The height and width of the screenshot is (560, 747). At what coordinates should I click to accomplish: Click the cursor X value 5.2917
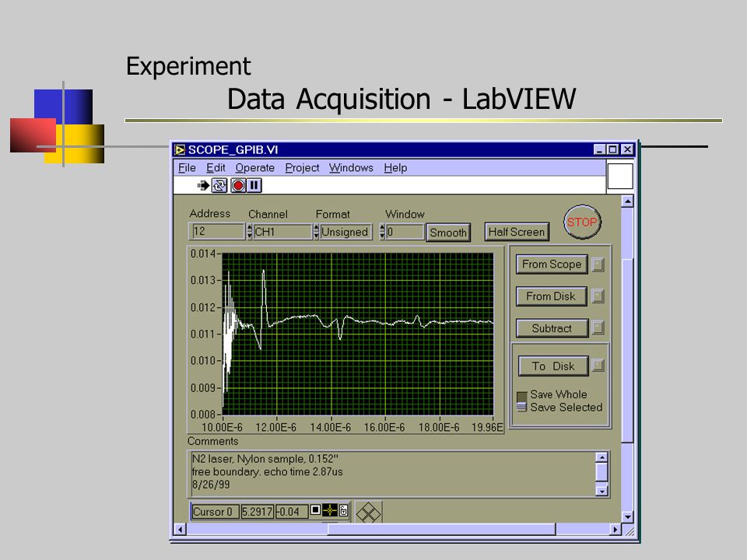click(x=258, y=512)
